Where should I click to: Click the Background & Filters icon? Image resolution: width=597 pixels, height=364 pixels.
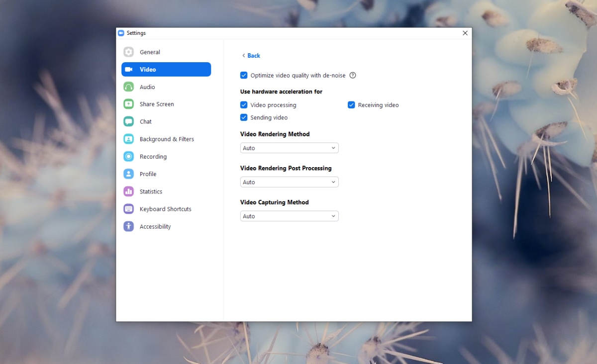pyautogui.click(x=129, y=139)
